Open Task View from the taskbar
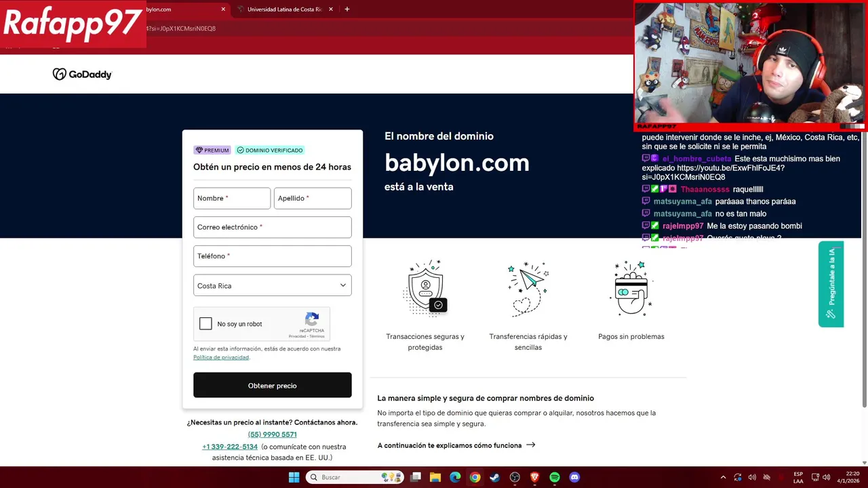This screenshot has height=488, width=868. [x=416, y=477]
